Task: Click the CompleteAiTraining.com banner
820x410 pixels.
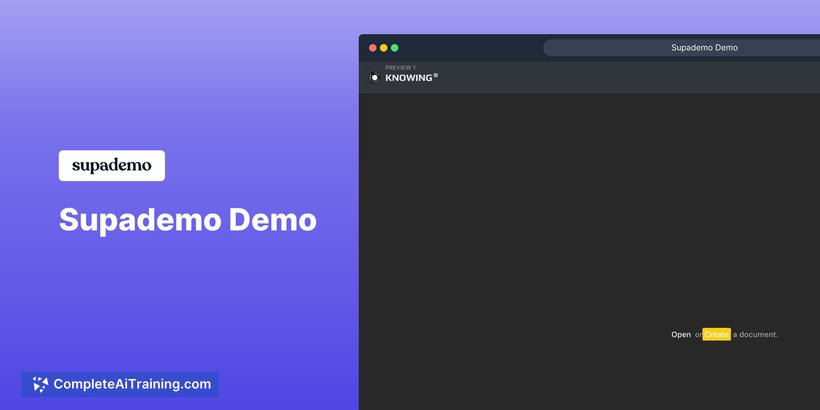Action: pyautogui.click(x=120, y=384)
